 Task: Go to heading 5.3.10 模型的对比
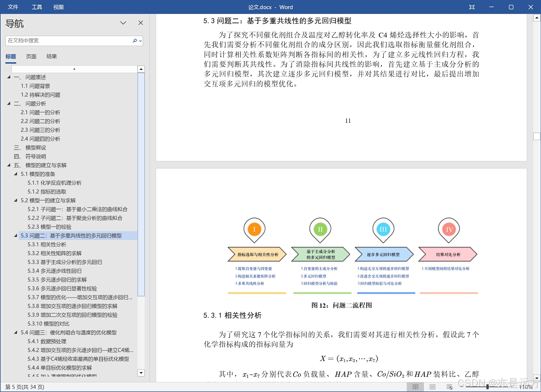[x=48, y=324]
